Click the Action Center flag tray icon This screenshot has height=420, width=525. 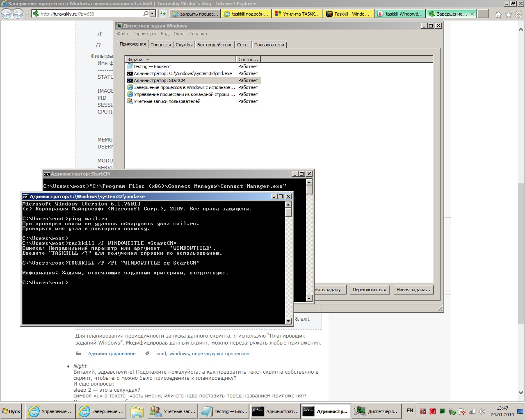pyautogui.click(x=462, y=411)
